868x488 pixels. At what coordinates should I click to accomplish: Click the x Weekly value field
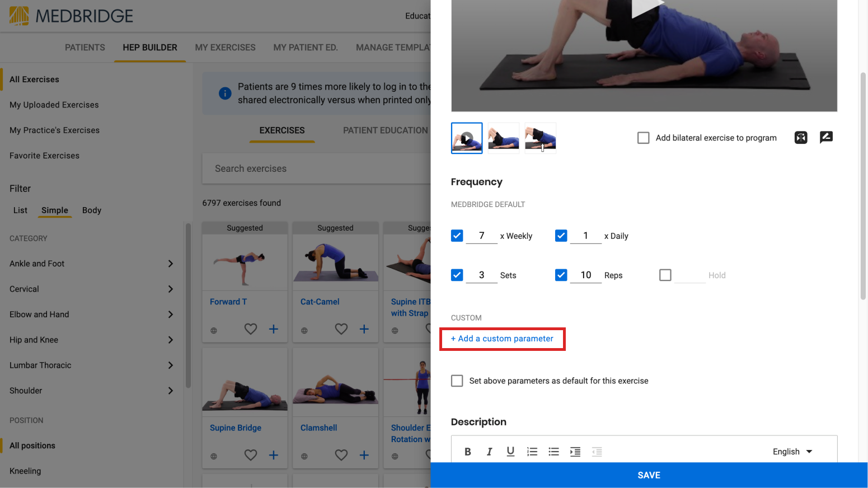[x=481, y=236]
